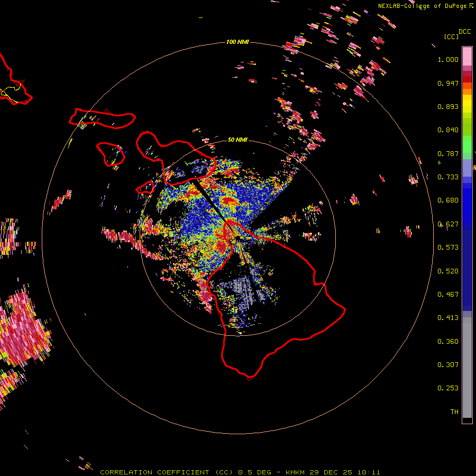Click the 0.947 color scale value
This screenshot has width=476, height=476.
[x=448, y=83]
